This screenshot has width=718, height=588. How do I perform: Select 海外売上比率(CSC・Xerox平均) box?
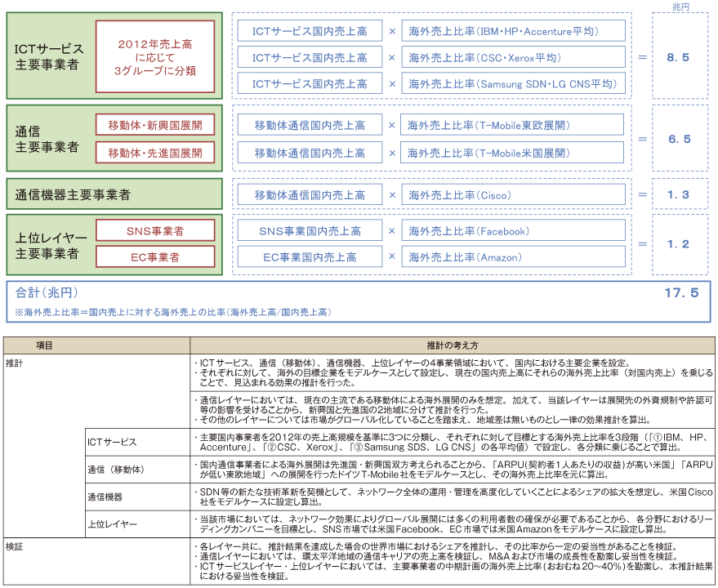click(x=513, y=58)
